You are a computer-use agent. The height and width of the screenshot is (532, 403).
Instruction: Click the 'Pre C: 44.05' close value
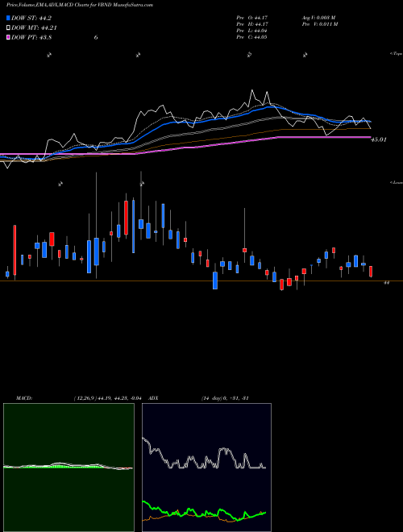click(252, 36)
